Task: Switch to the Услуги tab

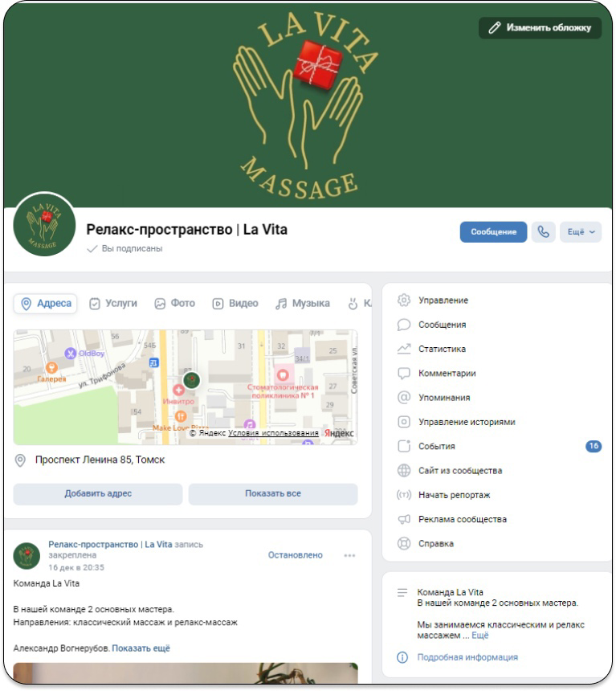Action: [x=113, y=304]
